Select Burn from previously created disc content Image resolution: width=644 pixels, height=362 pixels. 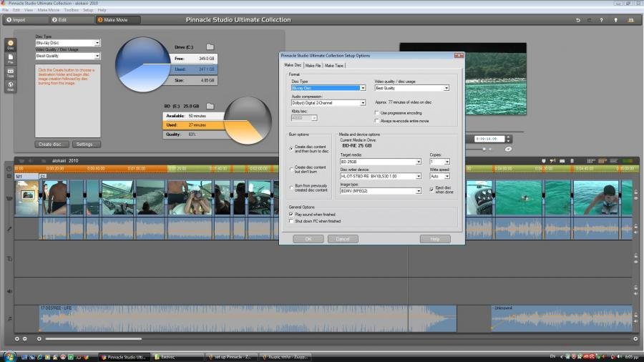point(291,187)
